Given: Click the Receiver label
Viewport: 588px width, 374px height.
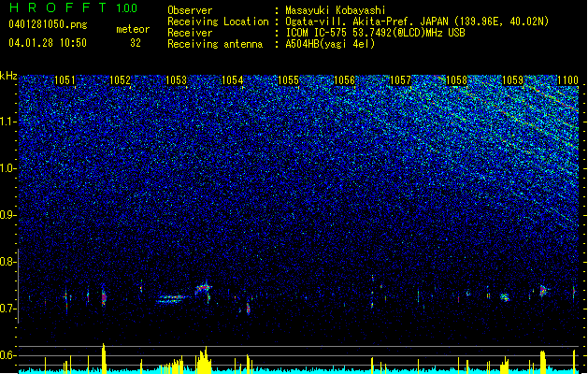Looking at the screenshot, I should [x=190, y=33].
